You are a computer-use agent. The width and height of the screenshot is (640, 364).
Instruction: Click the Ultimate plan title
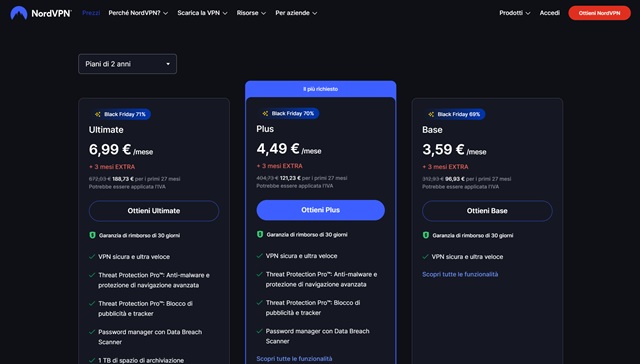click(106, 130)
